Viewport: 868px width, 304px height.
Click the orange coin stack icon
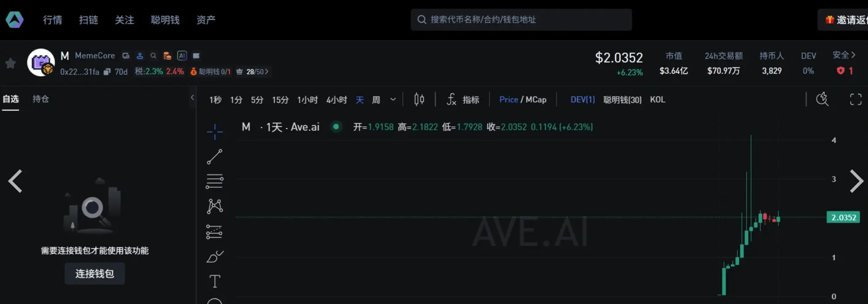(167, 56)
